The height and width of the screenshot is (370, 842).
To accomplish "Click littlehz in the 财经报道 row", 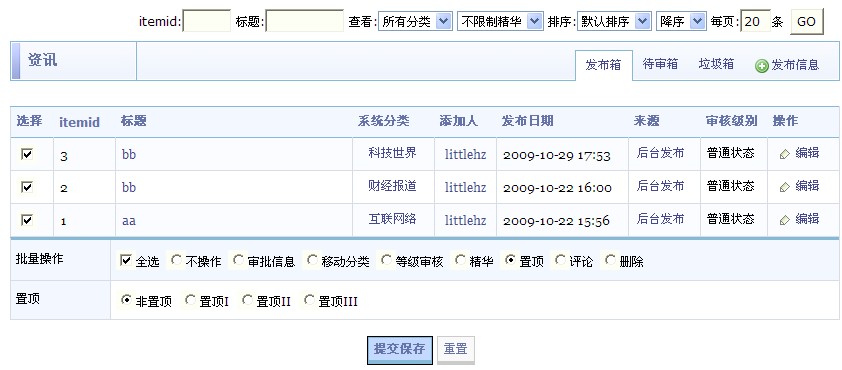I will click(x=466, y=187).
